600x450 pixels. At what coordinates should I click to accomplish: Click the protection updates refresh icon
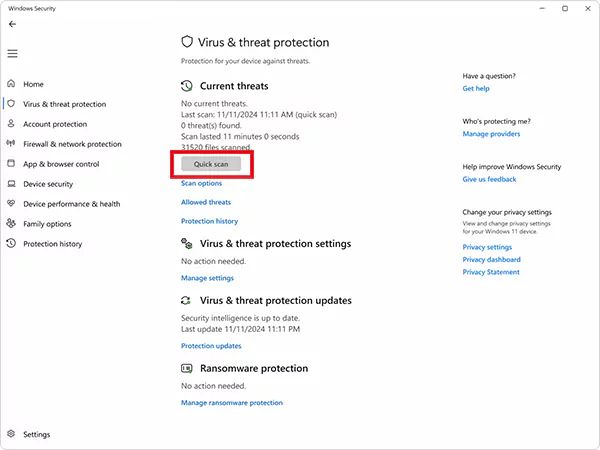186,300
